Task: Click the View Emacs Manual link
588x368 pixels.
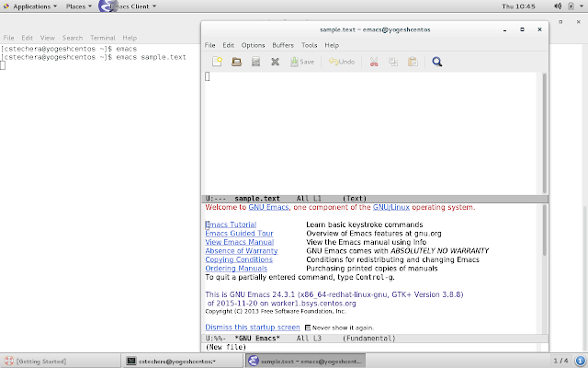Action: pos(239,242)
